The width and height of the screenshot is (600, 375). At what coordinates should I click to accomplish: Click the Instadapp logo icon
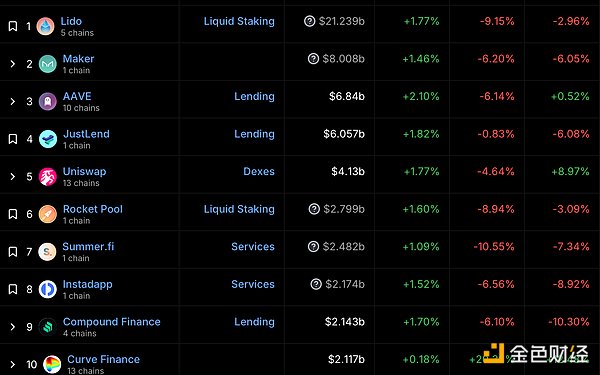[48, 289]
